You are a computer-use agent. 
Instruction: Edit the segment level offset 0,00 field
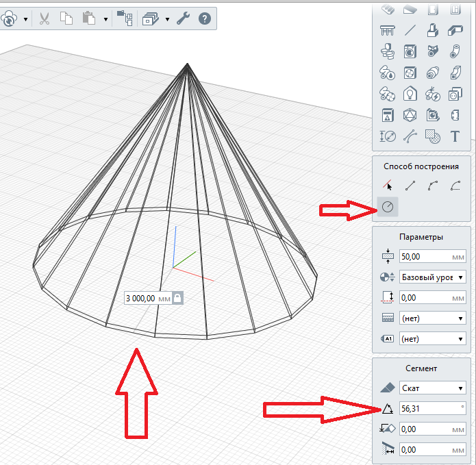(x=433, y=429)
